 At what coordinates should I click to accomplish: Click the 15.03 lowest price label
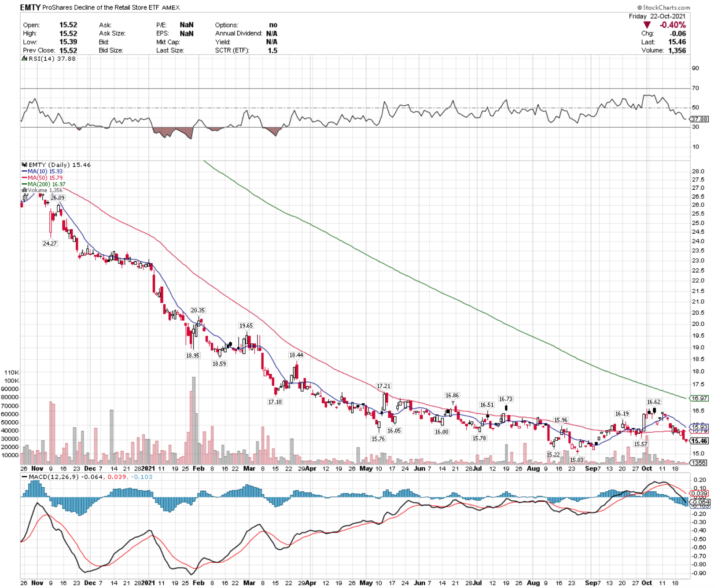[x=576, y=459]
